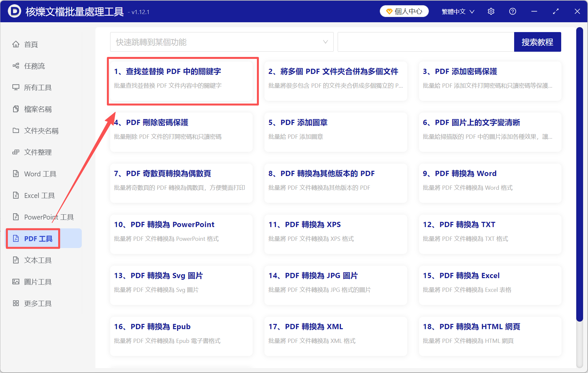Switch to the 圖片工具 section
The height and width of the screenshot is (373, 588).
point(38,281)
